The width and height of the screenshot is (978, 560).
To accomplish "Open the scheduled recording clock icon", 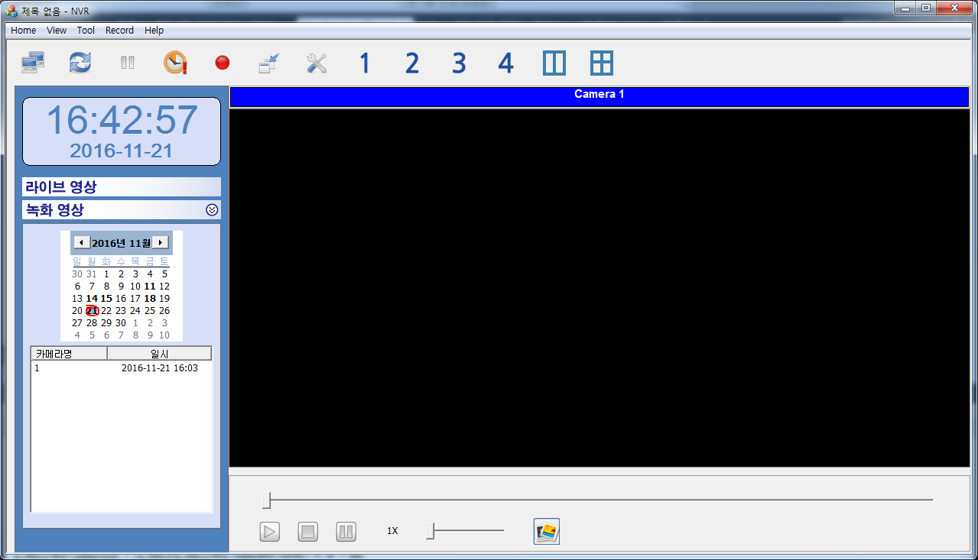I will click(x=175, y=63).
